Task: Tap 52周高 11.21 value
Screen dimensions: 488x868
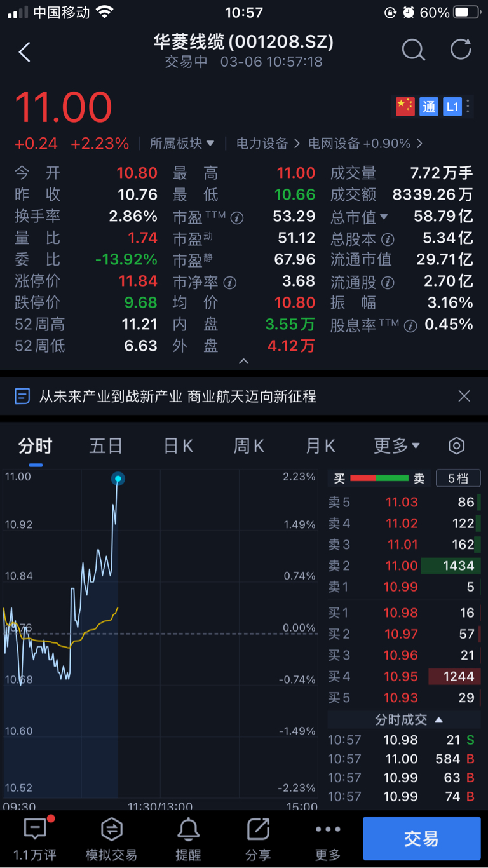Action: 139,324
